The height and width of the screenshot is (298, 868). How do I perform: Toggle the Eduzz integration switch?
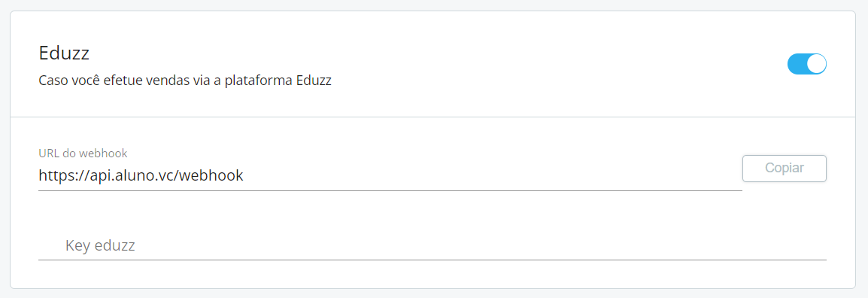pyautogui.click(x=806, y=64)
